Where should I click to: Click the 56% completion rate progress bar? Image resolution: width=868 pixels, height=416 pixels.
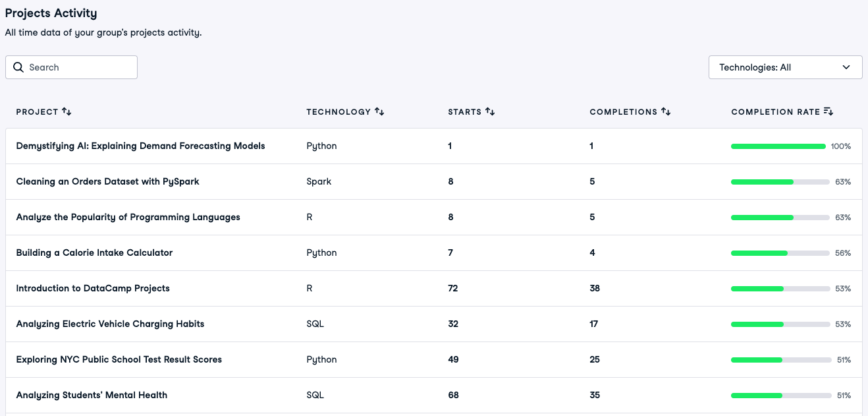pos(780,253)
